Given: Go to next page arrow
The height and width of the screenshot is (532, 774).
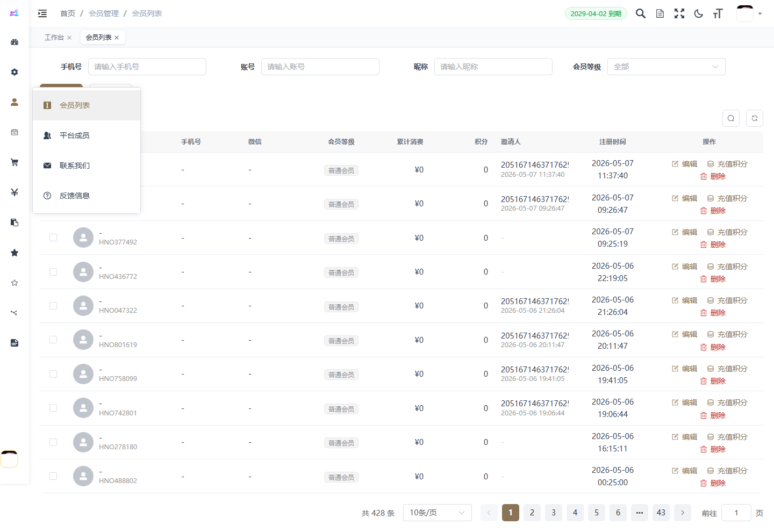Looking at the screenshot, I should (x=683, y=513).
